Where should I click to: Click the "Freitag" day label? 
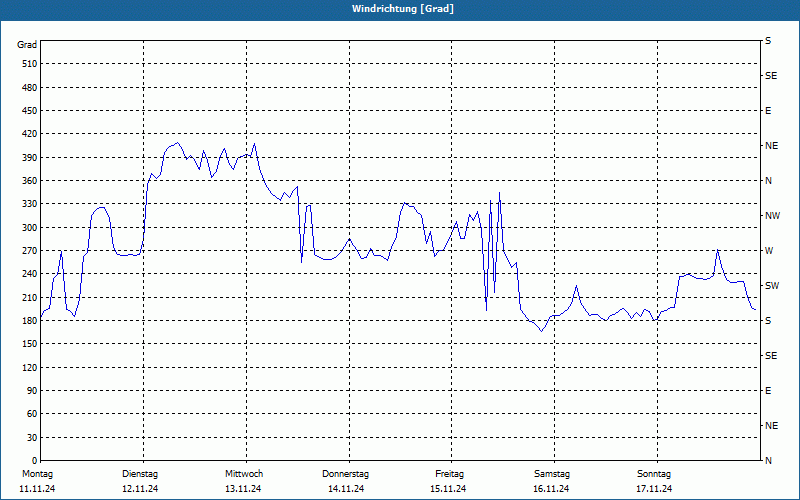tap(449, 474)
